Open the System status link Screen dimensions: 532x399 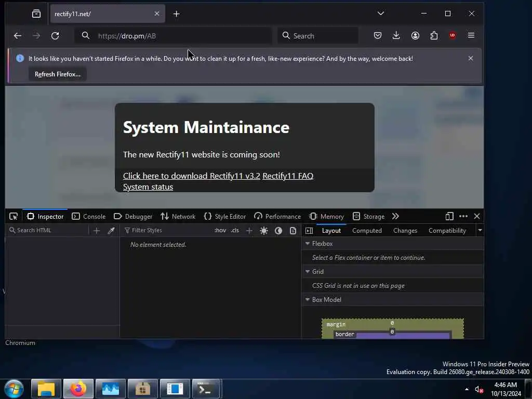coord(148,187)
